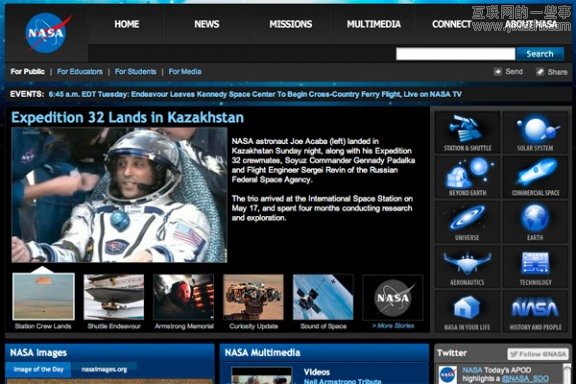Select the Sound of Space thumbnail
Image resolution: width=576 pixels, height=384 pixels.
(x=323, y=297)
